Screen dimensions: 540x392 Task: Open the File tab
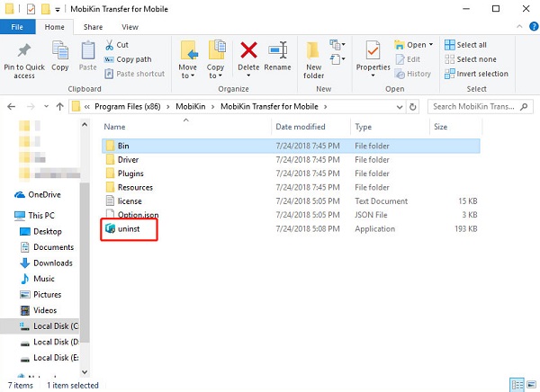point(17,27)
